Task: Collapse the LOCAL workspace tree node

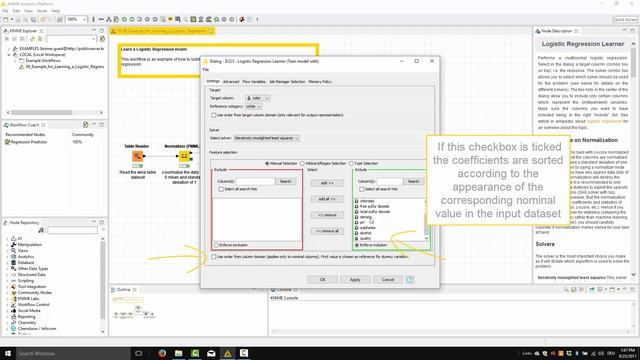Action: pyautogui.click(x=9, y=54)
